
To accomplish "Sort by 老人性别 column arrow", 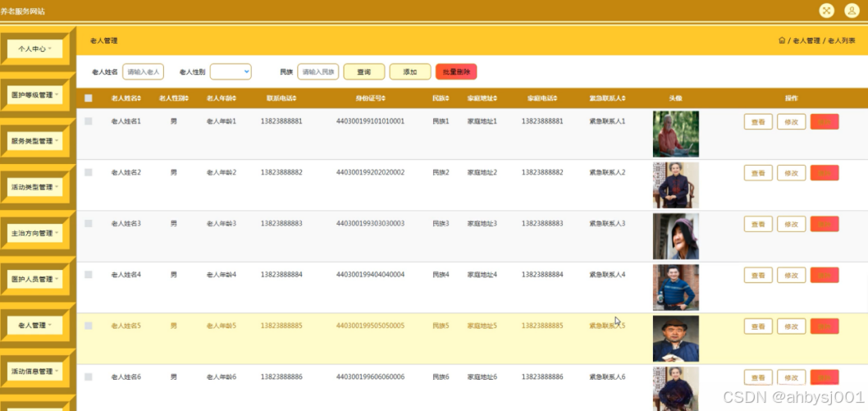I will [187, 98].
